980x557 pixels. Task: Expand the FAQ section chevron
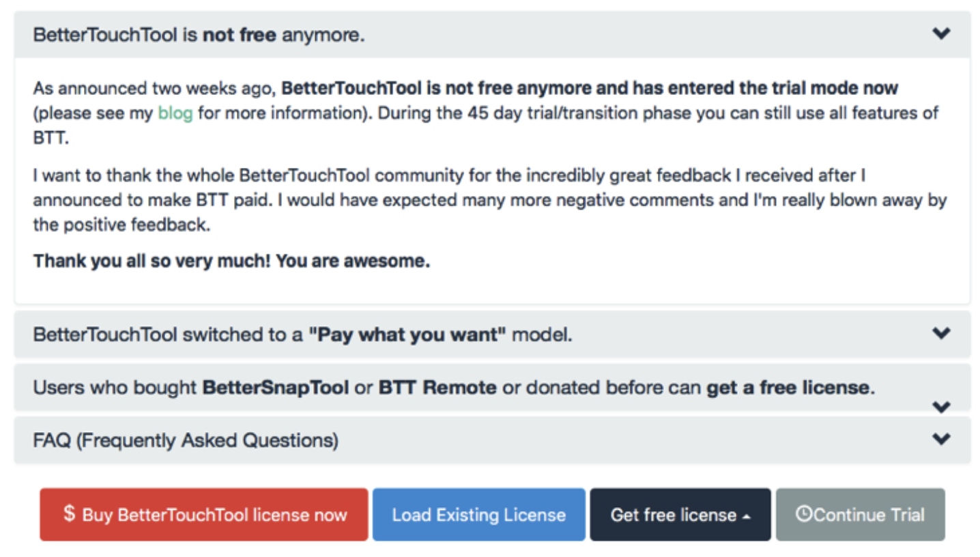(941, 439)
